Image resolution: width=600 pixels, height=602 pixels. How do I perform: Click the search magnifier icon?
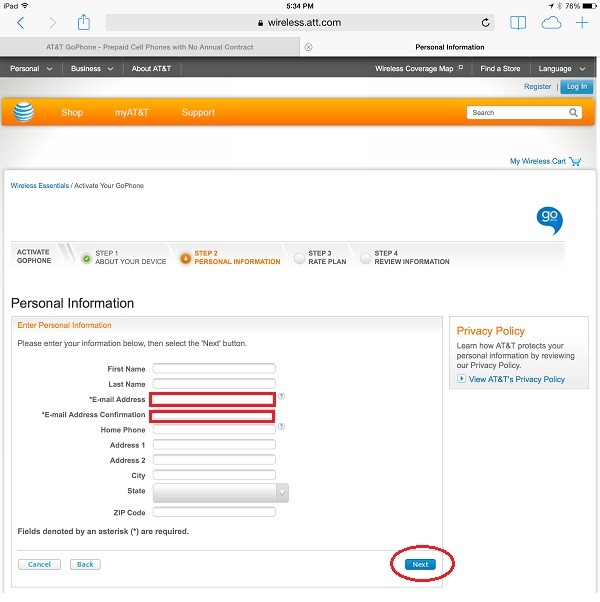click(x=573, y=112)
